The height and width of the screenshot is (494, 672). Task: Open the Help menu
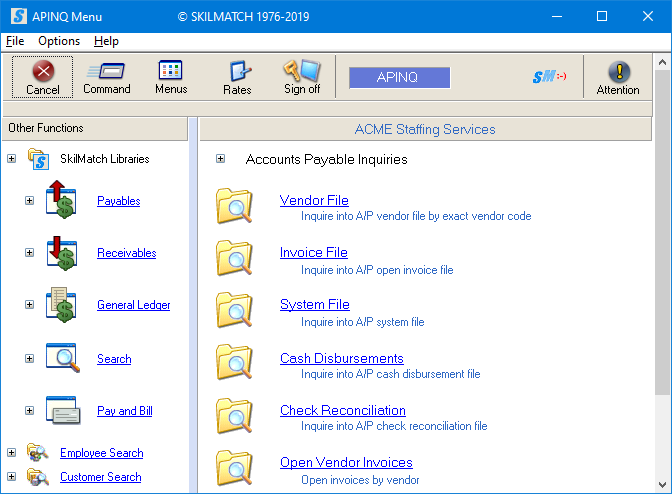click(x=106, y=41)
